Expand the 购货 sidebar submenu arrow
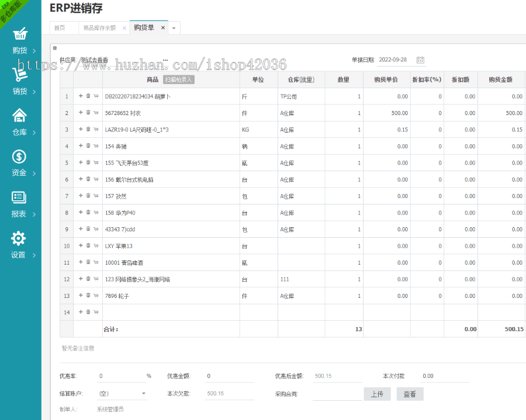Viewport: 526px width, 420px height. click(34, 51)
